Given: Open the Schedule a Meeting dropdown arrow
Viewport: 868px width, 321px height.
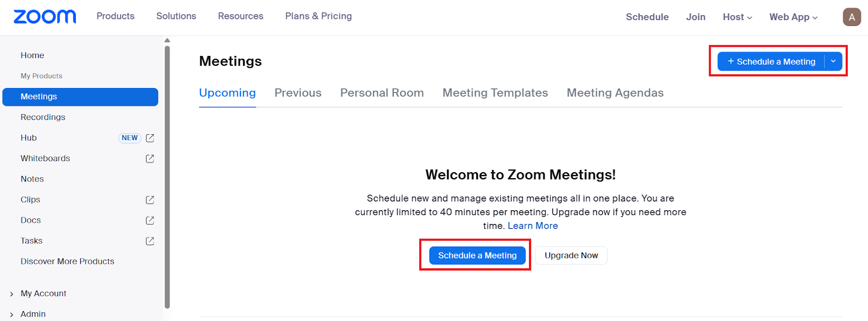Looking at the screenshot, I should point(833,61).
